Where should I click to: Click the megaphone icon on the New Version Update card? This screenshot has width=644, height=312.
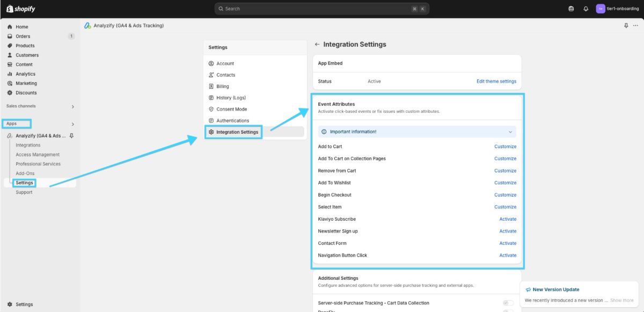click(x=528, y=289)
